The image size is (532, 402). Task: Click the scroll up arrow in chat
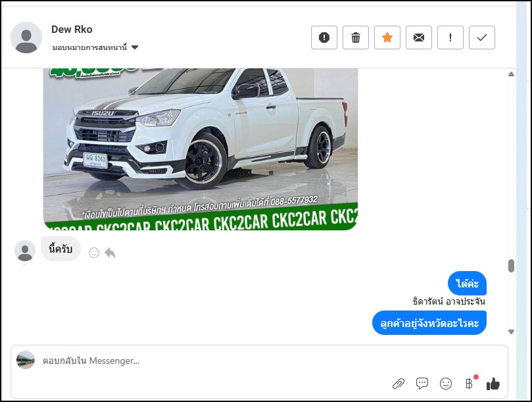512,74
